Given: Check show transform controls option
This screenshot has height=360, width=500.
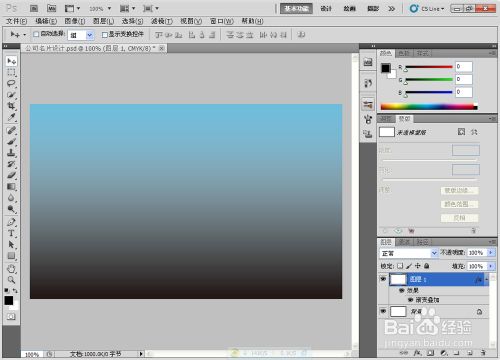Looking at the screenshot, I should (x=105, y=35).
